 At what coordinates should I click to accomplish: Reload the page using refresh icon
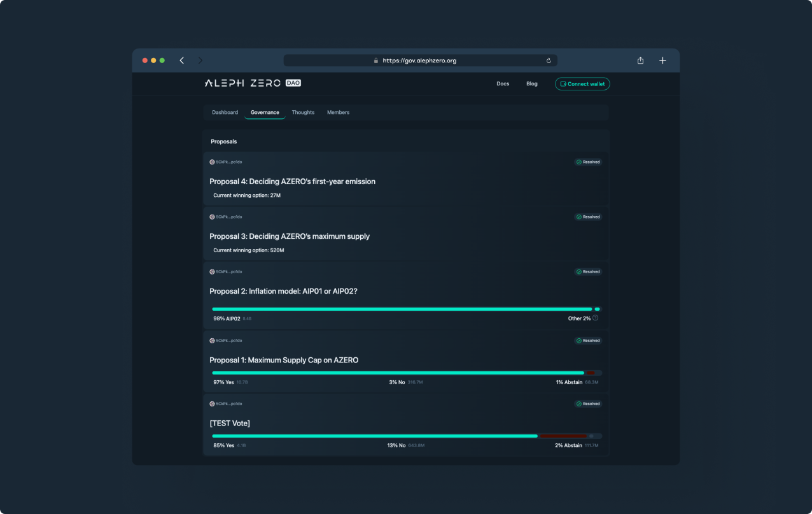click(x=549, y=61)
